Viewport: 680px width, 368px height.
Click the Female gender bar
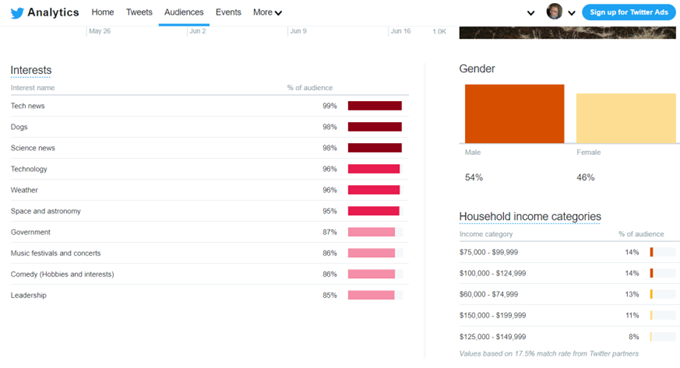pos(626,118)
